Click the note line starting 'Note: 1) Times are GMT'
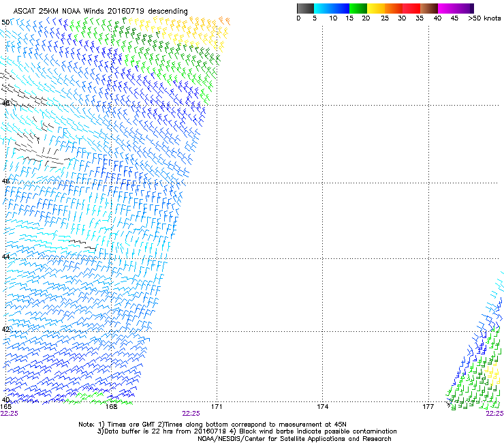The width and height of the screenshot is (504, 443). coord(212,425)
